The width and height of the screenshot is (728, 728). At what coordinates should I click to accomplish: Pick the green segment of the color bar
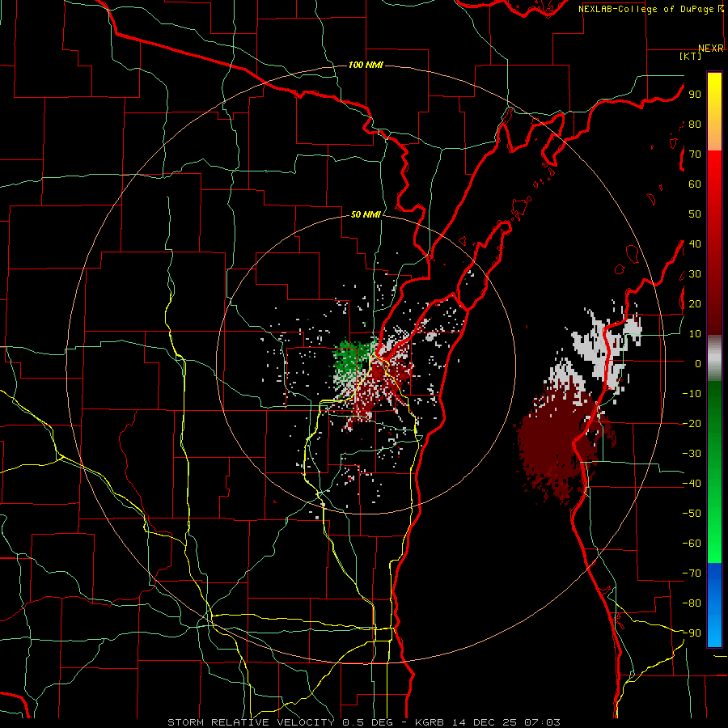coord(714,472)
